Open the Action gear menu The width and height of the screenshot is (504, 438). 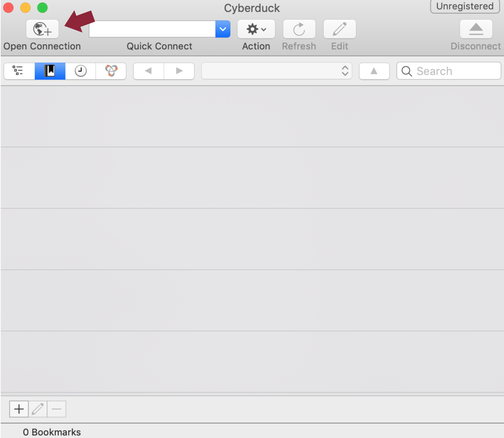pyautogui.click(x=256, y=29)
